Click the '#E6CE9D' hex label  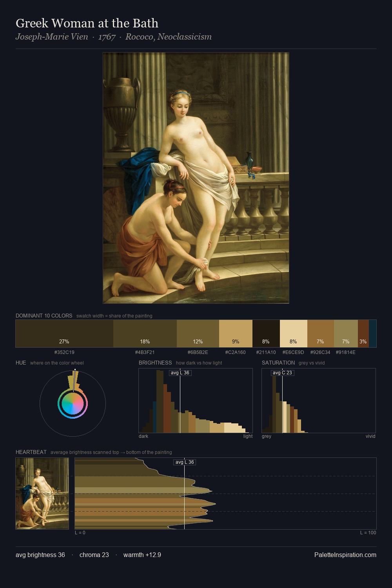293,352
